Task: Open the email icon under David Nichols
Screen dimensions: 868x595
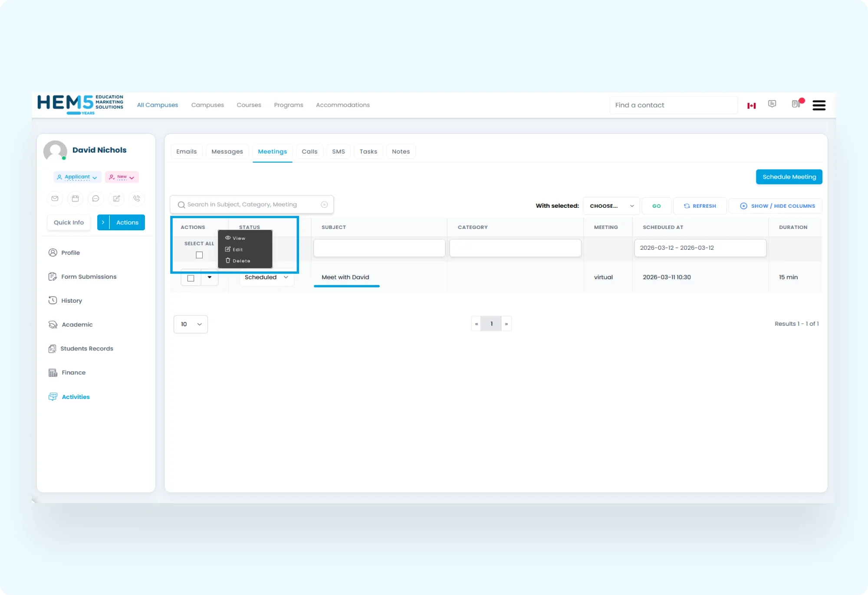Action: pyautogui.click(x=55, y=199)
